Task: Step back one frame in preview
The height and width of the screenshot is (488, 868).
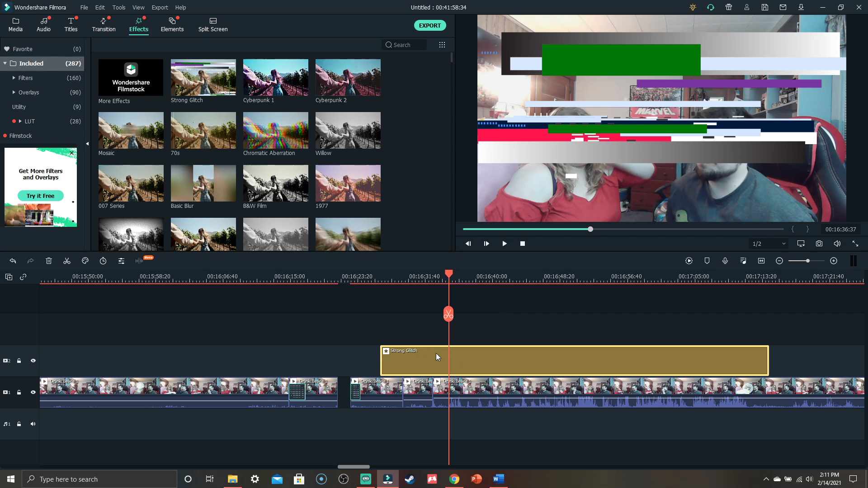Action: click(468, 244)
